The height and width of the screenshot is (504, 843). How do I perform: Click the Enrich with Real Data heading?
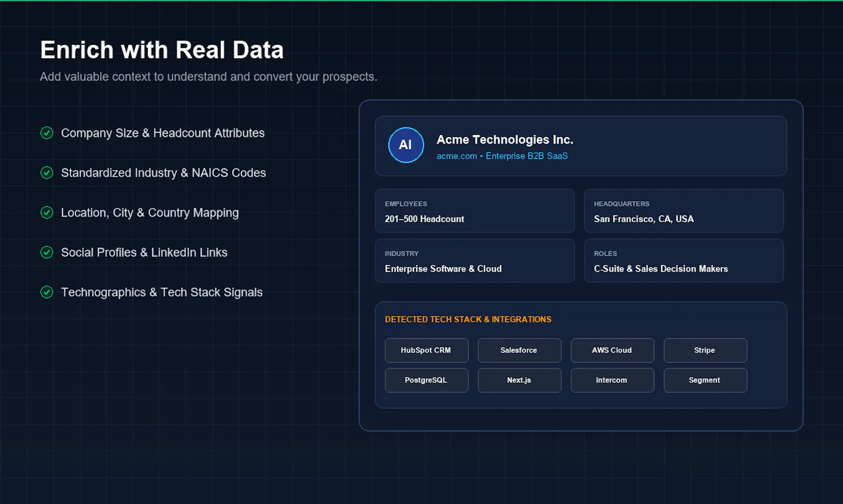point(162,50)
